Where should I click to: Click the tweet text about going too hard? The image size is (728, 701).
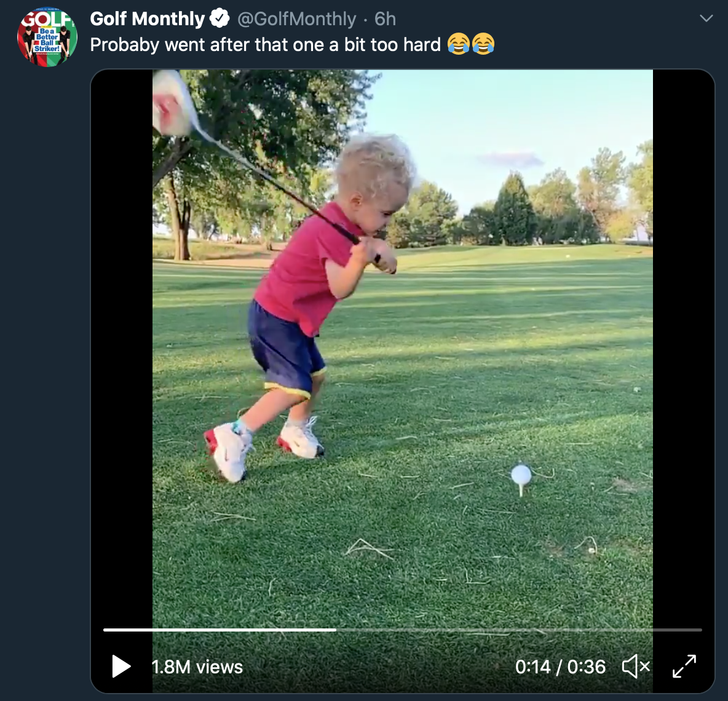(x=265, y=45)
